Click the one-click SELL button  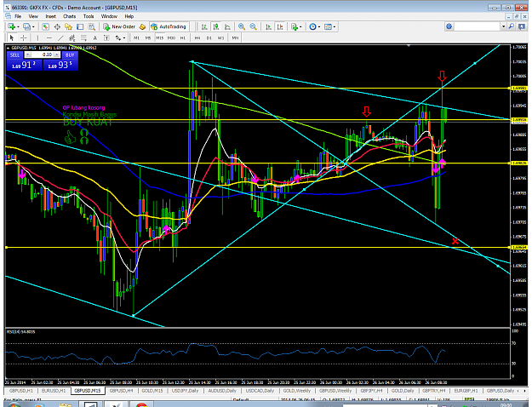(x=14, y=54)
